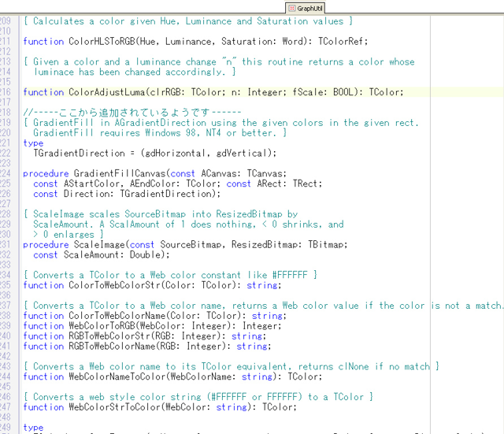Click gutter line number 216

6,92
